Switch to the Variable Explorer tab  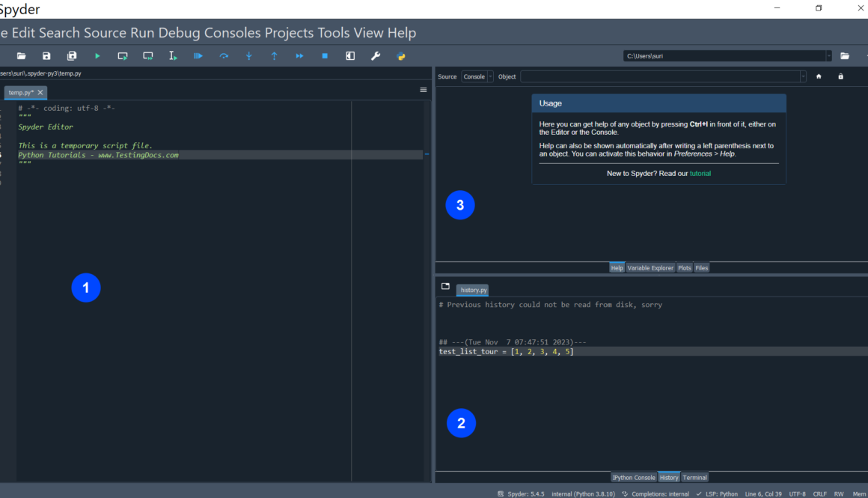point(650,267)
